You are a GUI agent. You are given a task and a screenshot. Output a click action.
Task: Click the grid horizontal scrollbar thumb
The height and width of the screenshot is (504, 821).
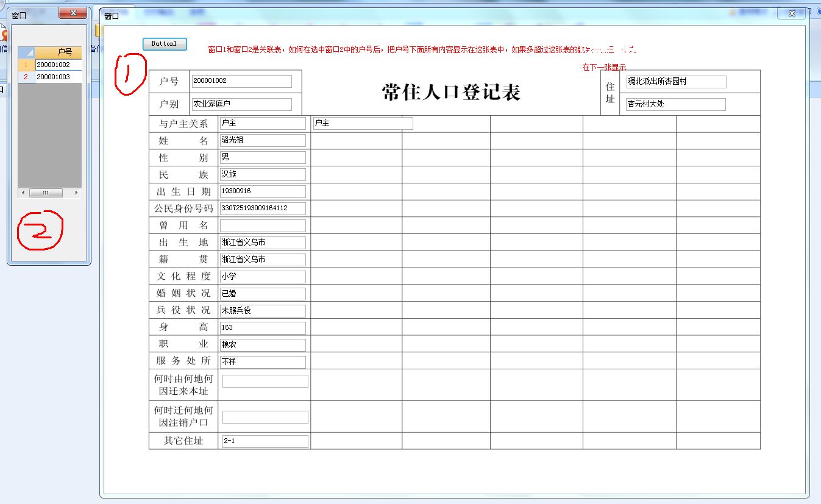tap(46, 193)
